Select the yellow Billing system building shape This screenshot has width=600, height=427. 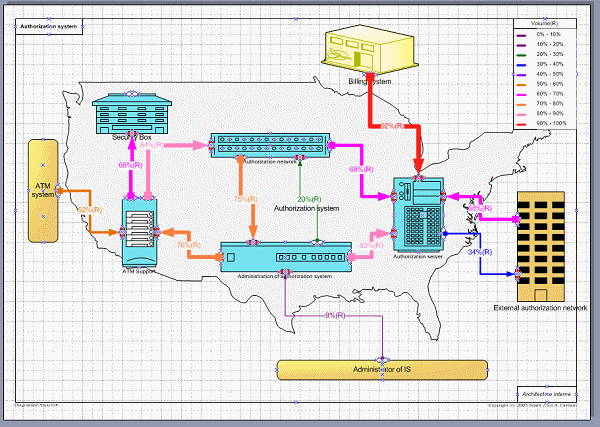(x=370, y=50)
